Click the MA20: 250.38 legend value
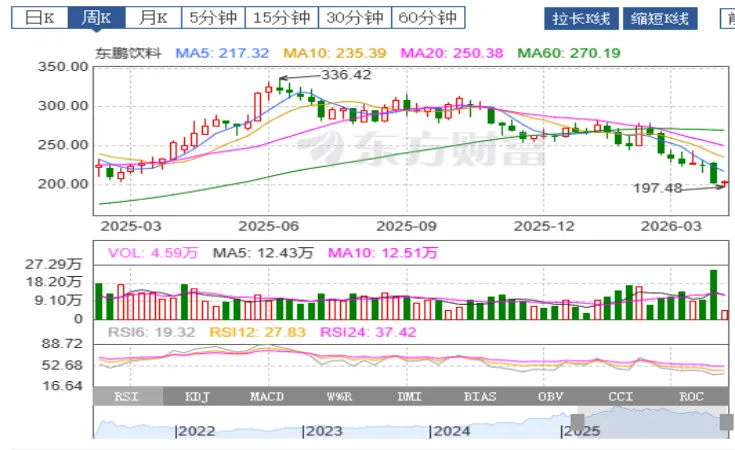The height and width of the screenshot is (450, 735). tap(452, 53)
